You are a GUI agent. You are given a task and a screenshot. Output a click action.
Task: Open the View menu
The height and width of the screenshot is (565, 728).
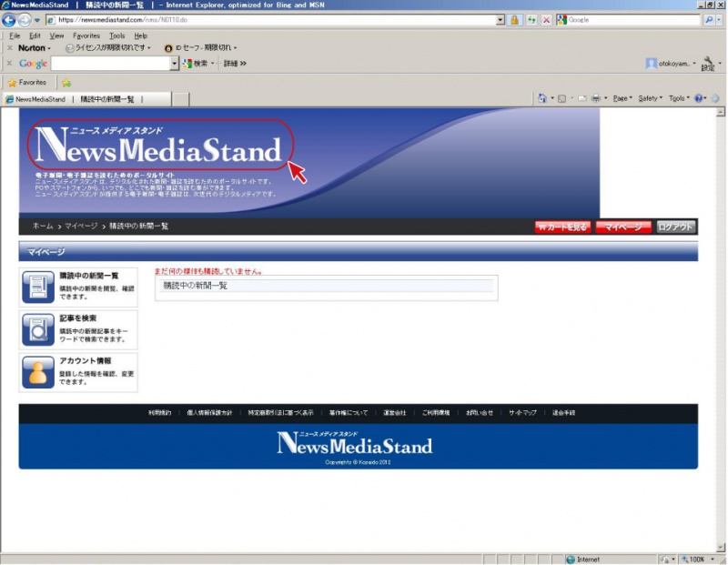[56, 35]
